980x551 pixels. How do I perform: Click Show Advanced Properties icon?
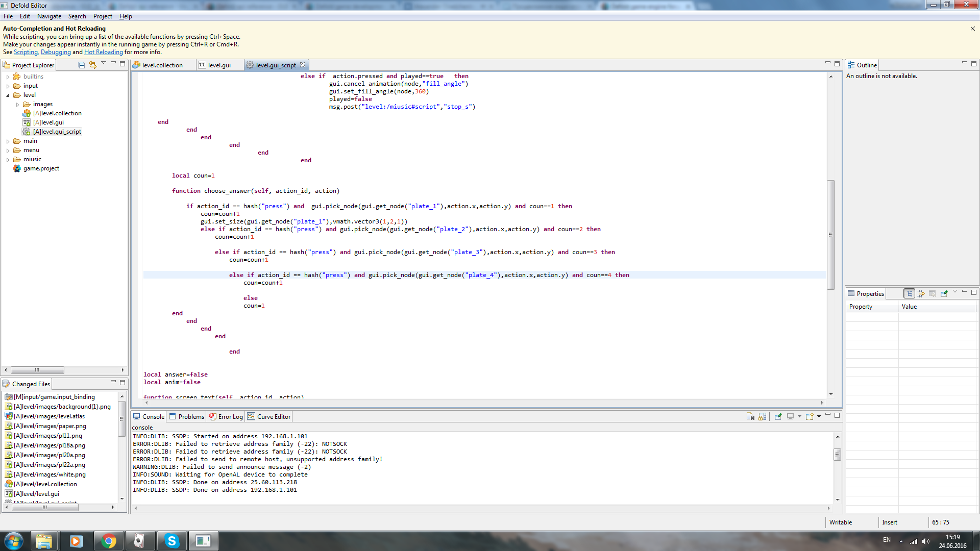(x=921, y=293)
